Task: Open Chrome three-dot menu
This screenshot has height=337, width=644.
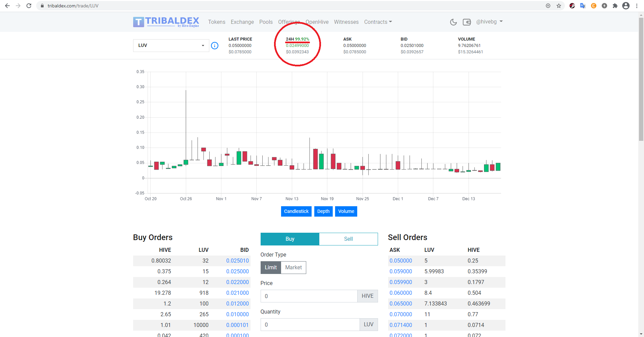Action: (637, 6)
